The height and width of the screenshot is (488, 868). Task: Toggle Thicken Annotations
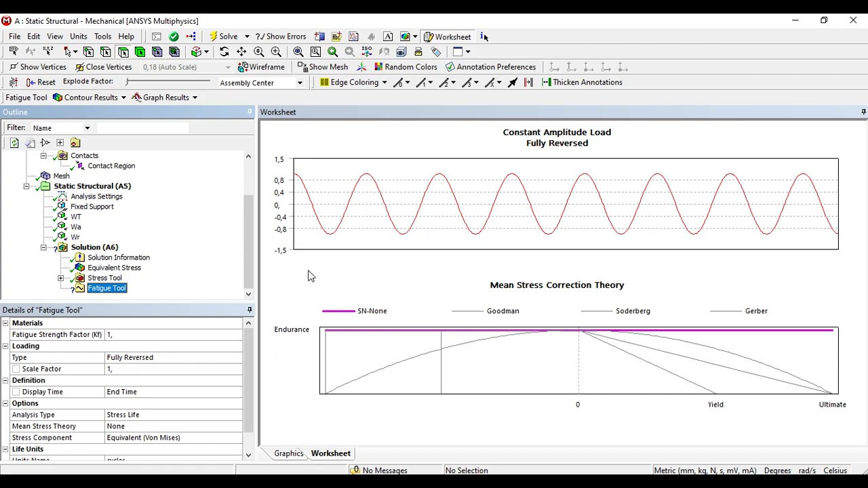coord(583,82)
